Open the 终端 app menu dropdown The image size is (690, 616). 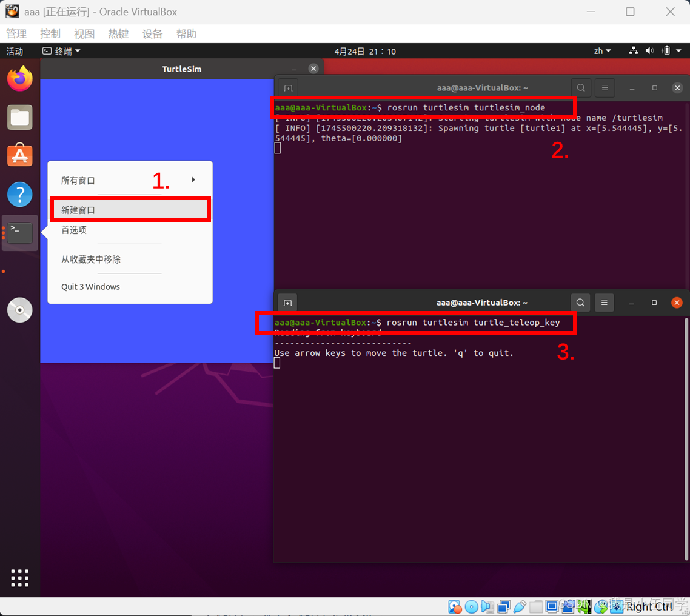pos(61,51)
